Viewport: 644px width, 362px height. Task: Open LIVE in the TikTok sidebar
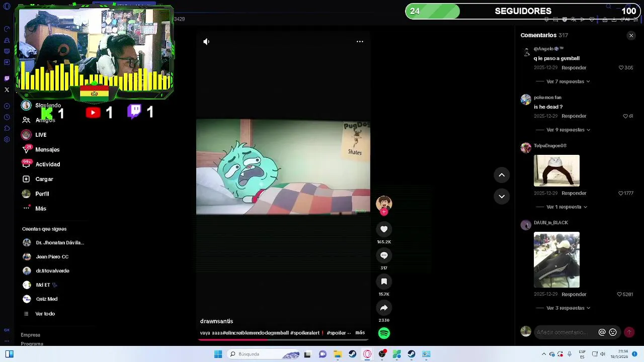[41, 135]
